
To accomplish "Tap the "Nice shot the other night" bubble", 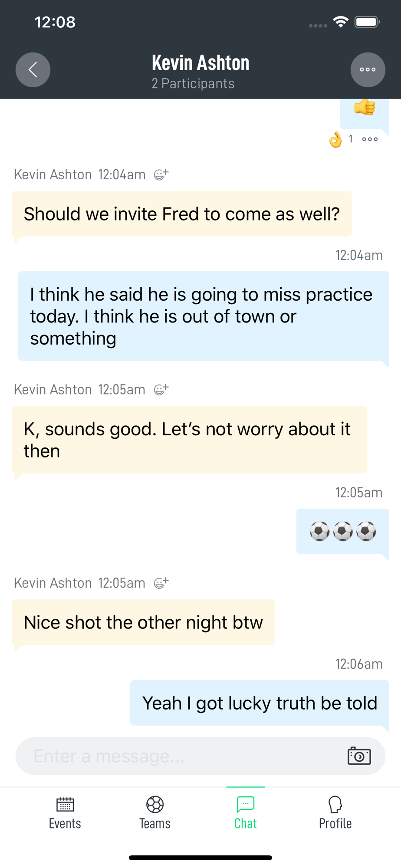I will tap(143, 622).
